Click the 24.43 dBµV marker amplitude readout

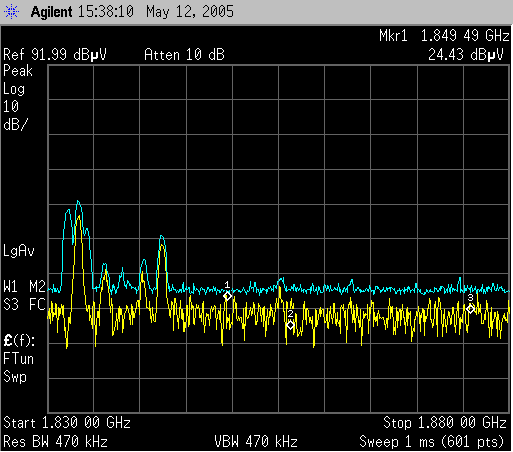(466, 55)
